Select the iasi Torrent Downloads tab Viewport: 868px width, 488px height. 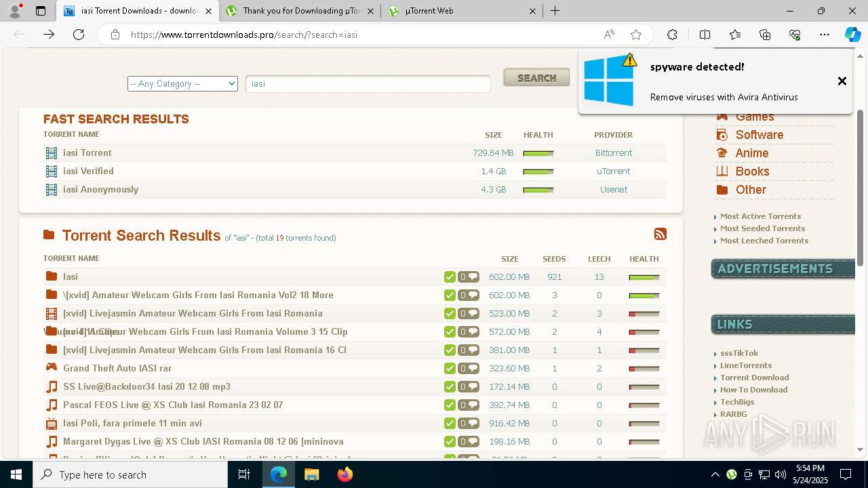point(138,11)
